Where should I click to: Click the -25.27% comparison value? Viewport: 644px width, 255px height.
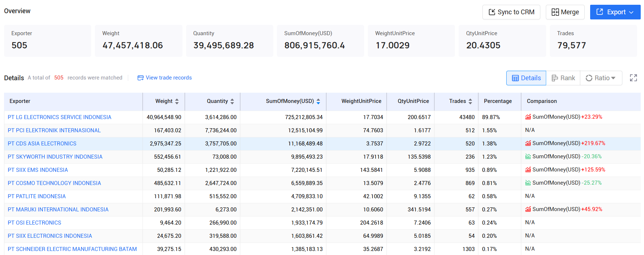pos(592,183)
